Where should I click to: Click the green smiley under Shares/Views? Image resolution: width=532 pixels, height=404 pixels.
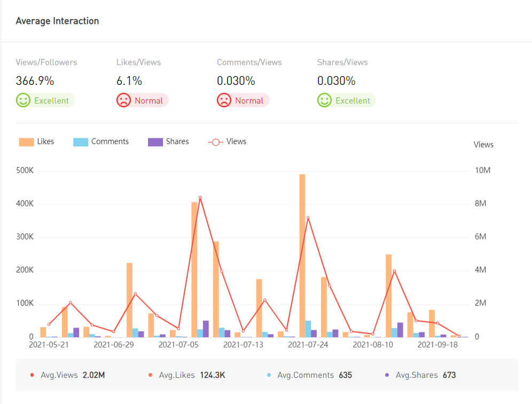[325, 100]
